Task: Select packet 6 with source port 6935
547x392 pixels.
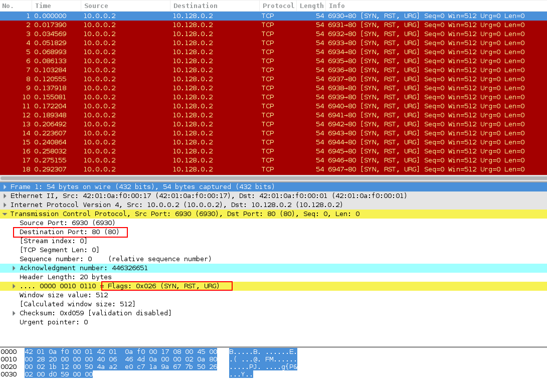Action: tap(274, 61)
